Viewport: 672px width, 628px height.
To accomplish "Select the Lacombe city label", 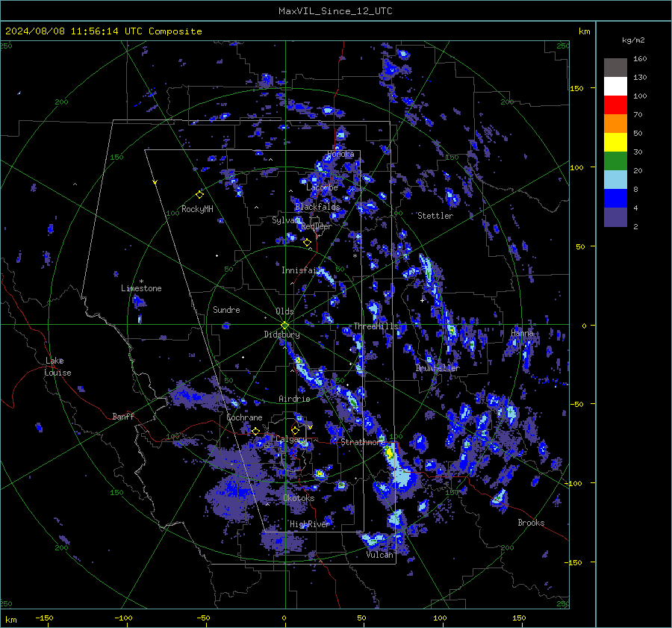I will [322, 187].
